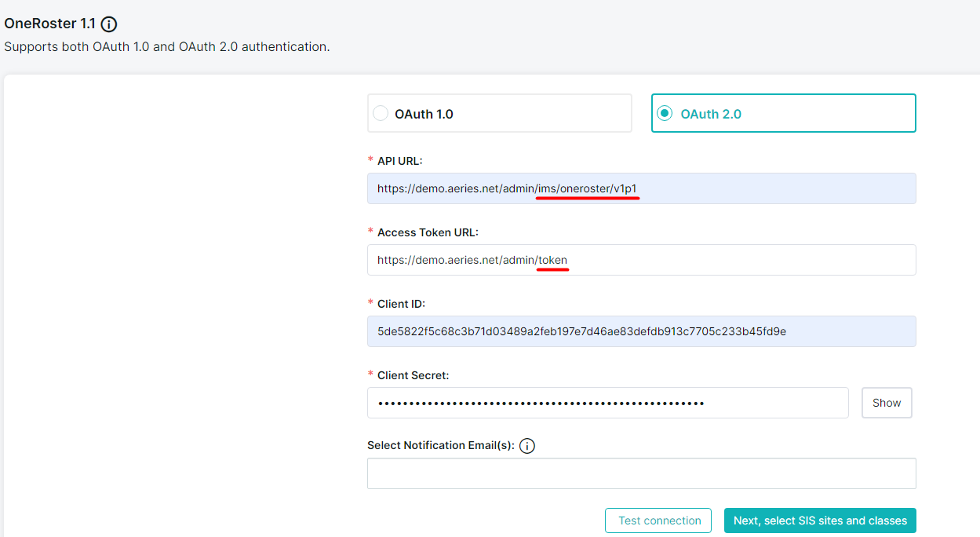Proceed with Next, select SIS sites and classes
Screen dimensions: 980x537
(x=819, y=521)
